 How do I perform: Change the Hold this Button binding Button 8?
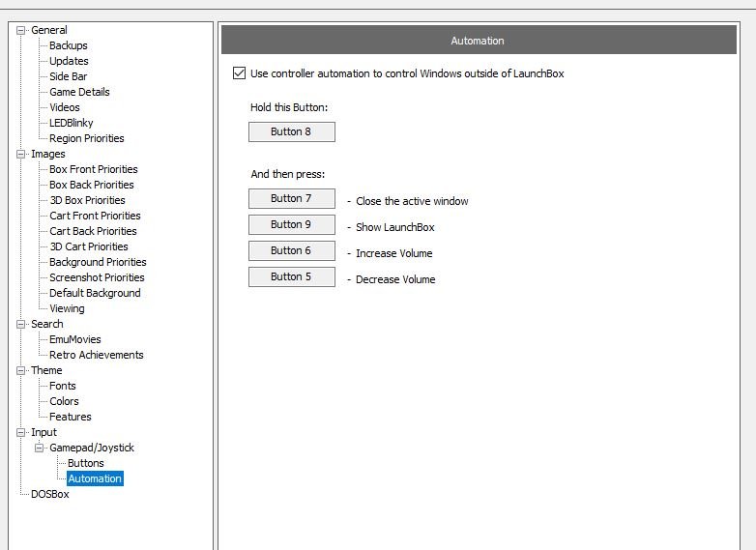tap(292, 131)
